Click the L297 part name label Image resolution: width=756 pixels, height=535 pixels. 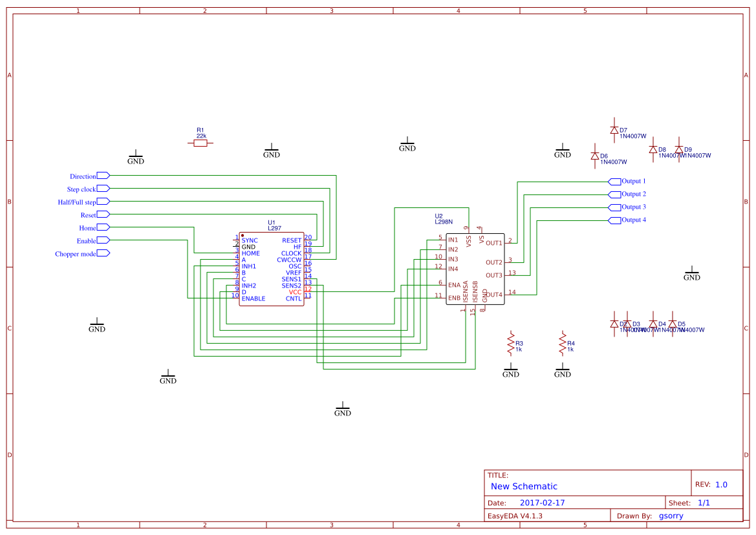point(274,228)
